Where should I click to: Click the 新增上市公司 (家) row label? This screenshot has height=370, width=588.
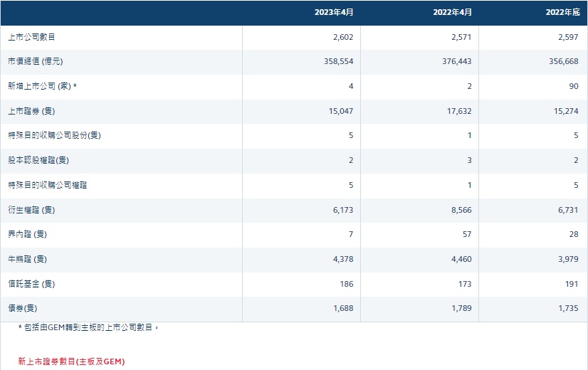[42, 86]
